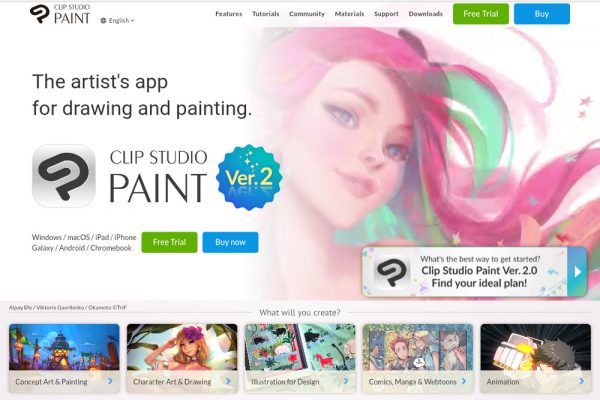600x400 pixels.
Task: Click the arrow icon on Concept Art & Painting
Action: pyautogui.click(x=110, y=381)
